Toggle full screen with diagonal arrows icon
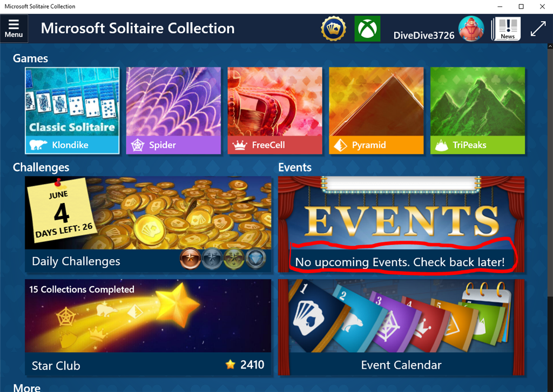Viewport: 553px width, 392px height. pos(538,29)
